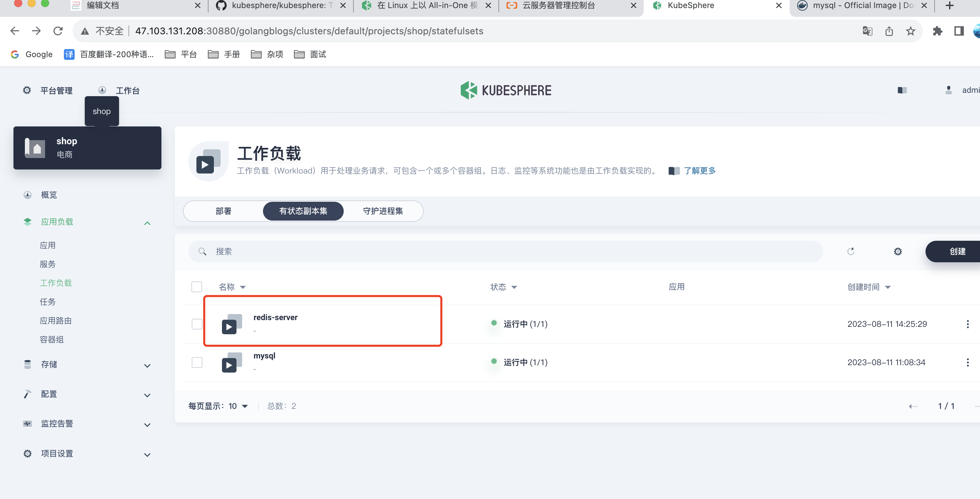Screen dimensions: 980x499
Task: Open more actions for mysql row
Action: click(x=968, y=362)
